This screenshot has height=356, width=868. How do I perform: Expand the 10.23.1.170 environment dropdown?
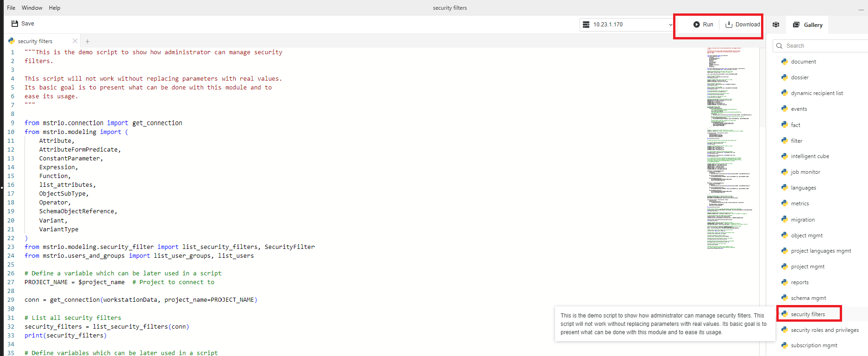point(670,25)
